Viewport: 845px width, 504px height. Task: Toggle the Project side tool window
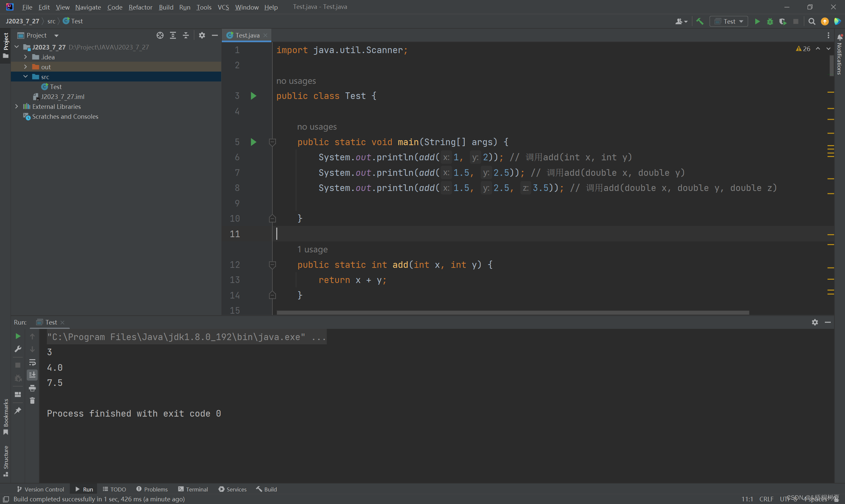[x=5, y=45]
